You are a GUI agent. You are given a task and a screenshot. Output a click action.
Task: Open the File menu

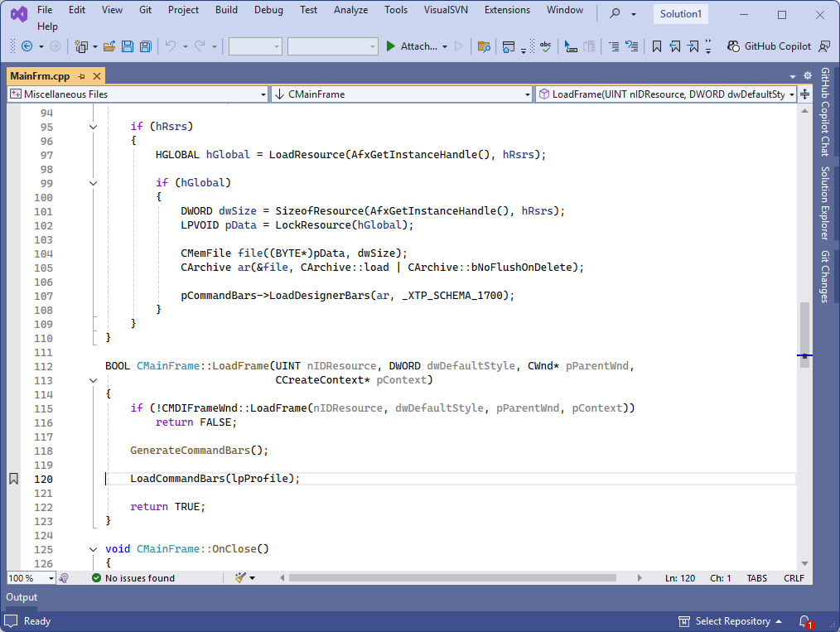point(45,10)
